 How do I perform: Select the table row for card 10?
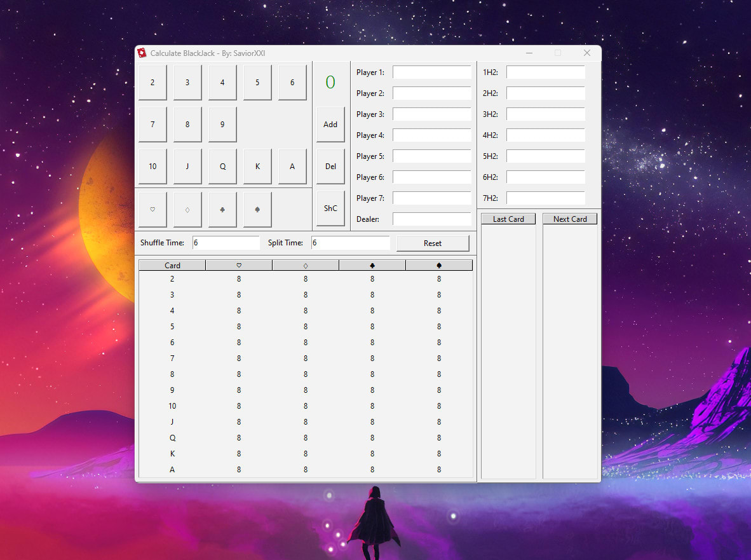coord(306,406)
